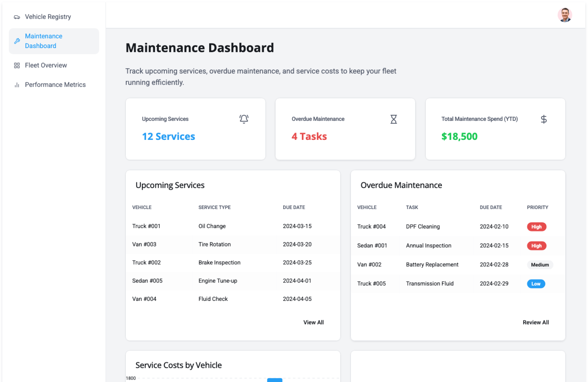The width and height of the screenshot is (588, 382).
Task: Click the High badge for Truck #004
Action: 536,227
